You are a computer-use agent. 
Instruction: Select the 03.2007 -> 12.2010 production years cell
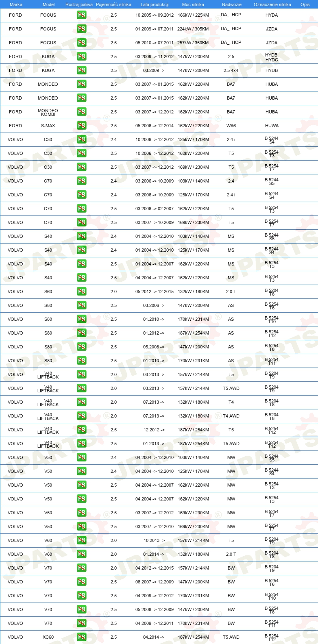pyautogui.click(x=155, y=527)
